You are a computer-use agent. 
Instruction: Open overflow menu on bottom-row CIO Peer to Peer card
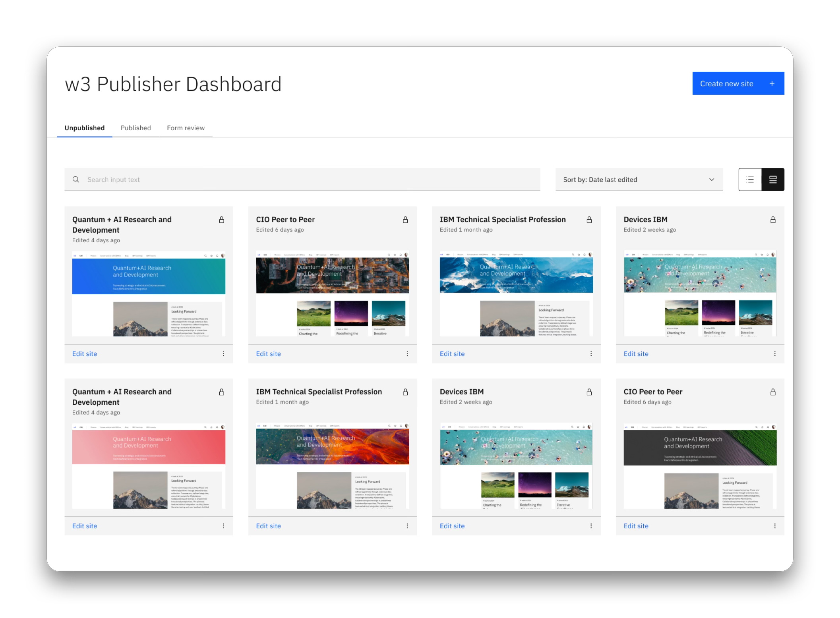pos(774,526)
